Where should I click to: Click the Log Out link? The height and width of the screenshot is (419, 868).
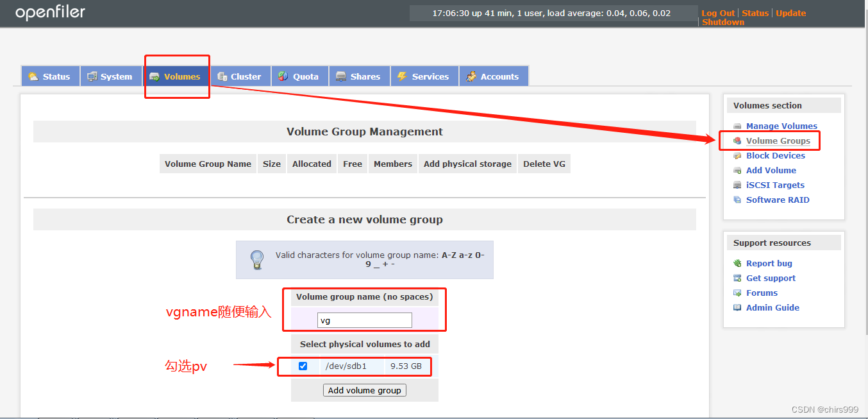(717, 12)
